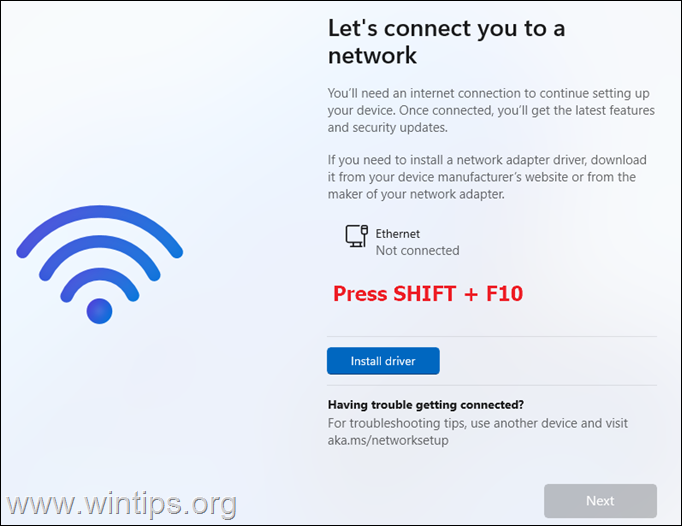Click the cable plug on Ethernet icon
682x526 pixels.
tap(364, 231)
